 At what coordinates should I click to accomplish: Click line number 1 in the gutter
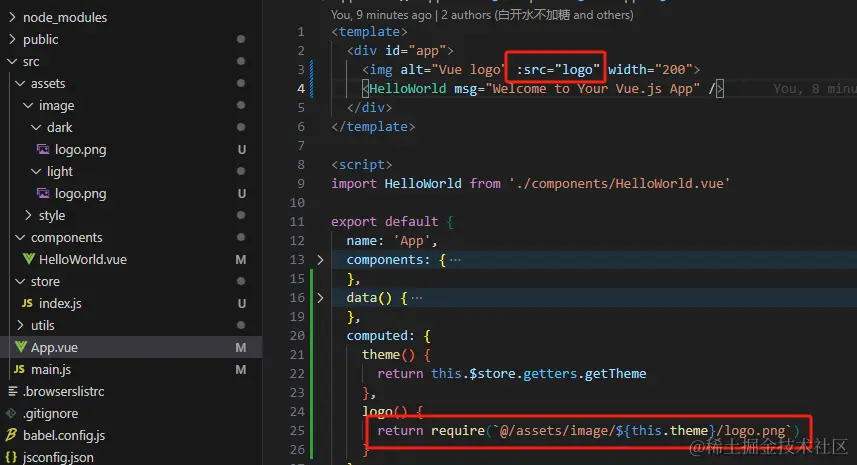(x=301, y=32)
